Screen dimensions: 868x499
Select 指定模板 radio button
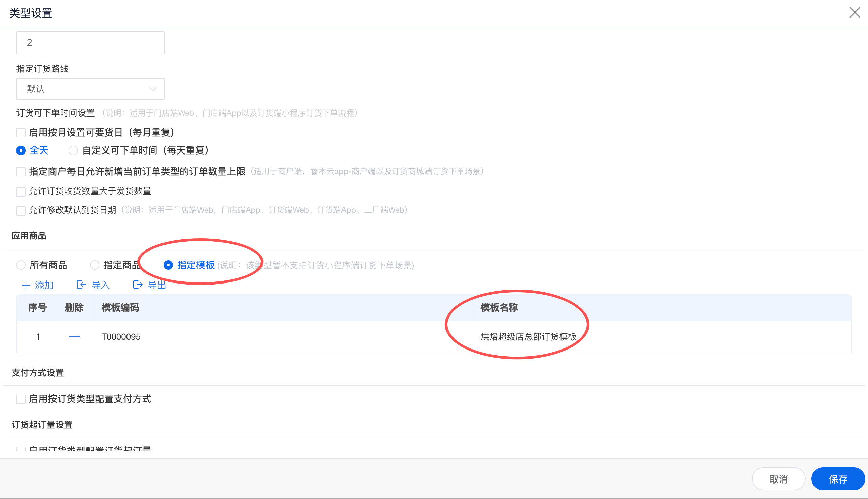(168, 265)
